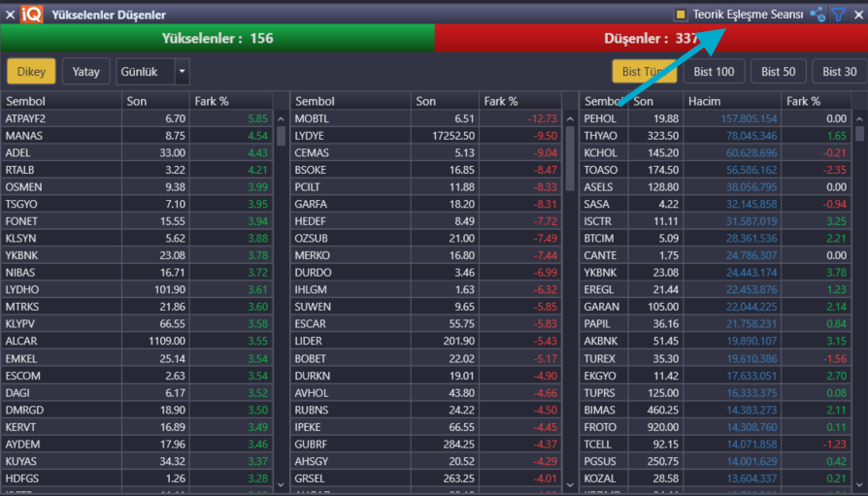
Task: Sort risers by Fark % column header
Action: [231, 101]
